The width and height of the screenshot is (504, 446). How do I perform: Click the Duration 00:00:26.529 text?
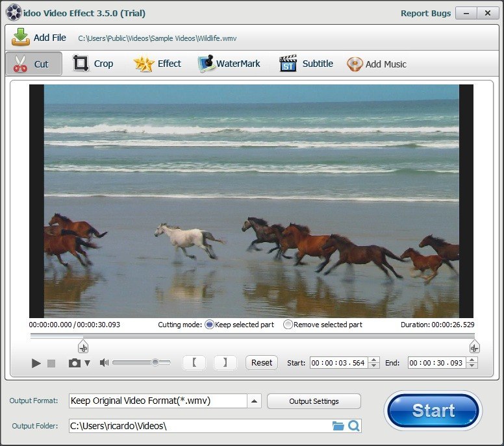tap(437, 325)
